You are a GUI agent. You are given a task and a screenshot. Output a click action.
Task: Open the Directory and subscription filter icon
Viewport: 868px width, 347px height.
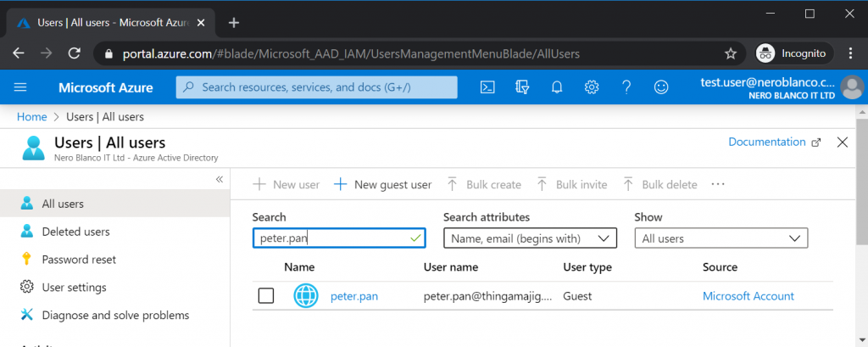522,87
